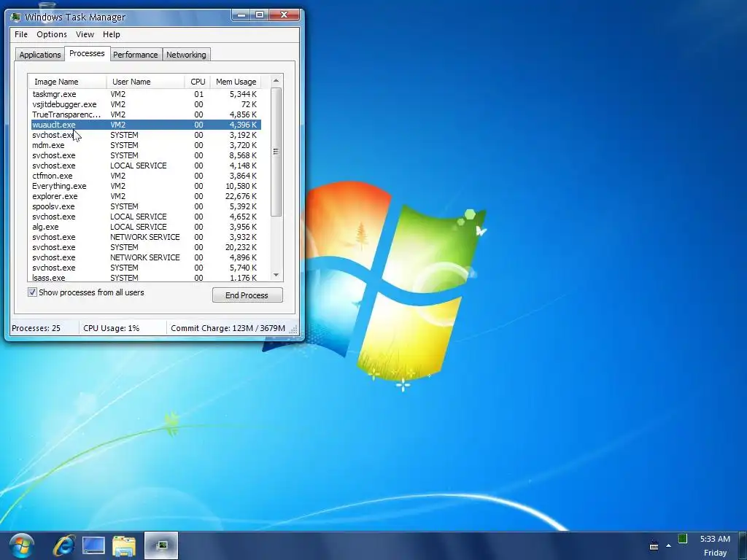Open the File menu
This screenshot has width=747, height=560.
(x=21, y=34)
